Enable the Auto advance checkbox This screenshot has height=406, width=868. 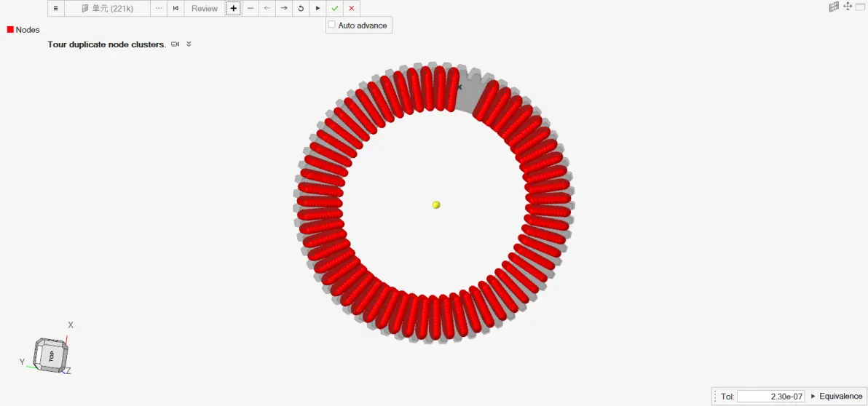coord(331,25)
